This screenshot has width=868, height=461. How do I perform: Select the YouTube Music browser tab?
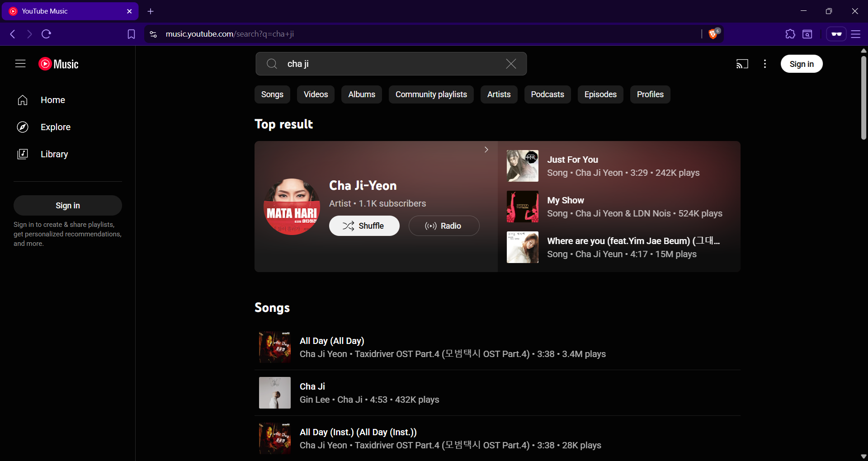pos(70,11)
